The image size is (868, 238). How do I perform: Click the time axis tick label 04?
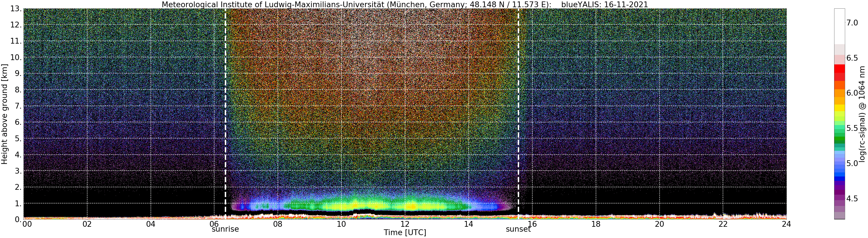[151, 224]
